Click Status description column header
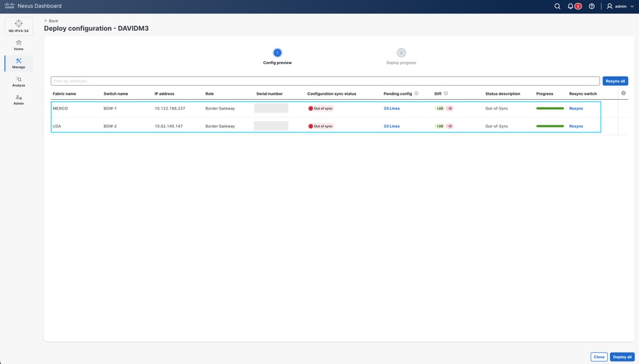Screen dimensions: 639x364 pyautogui.click(x=503, y=94)
